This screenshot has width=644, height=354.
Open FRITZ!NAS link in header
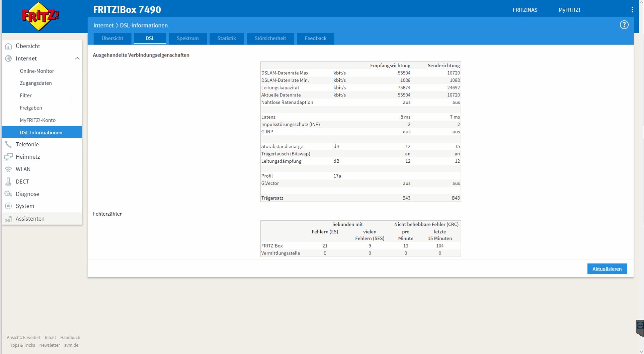[x=525, y=10]
